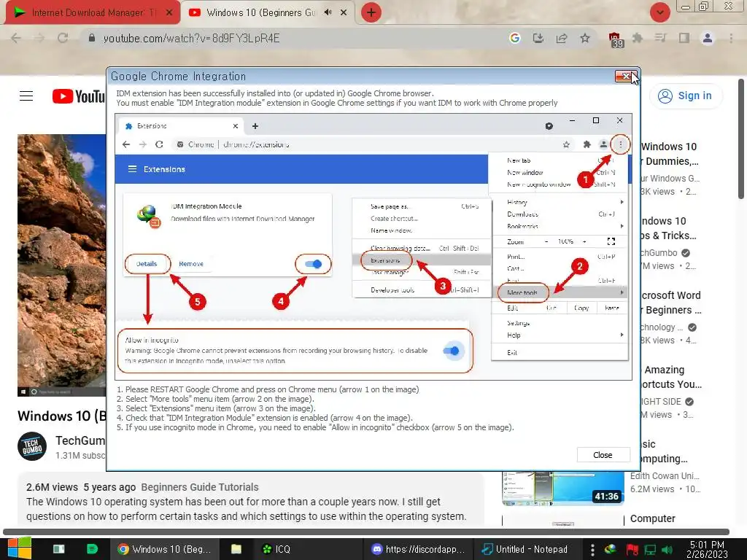Open the browser three-dot menu
The width and height of the screenshot is (747, 560).
(731, 38)
